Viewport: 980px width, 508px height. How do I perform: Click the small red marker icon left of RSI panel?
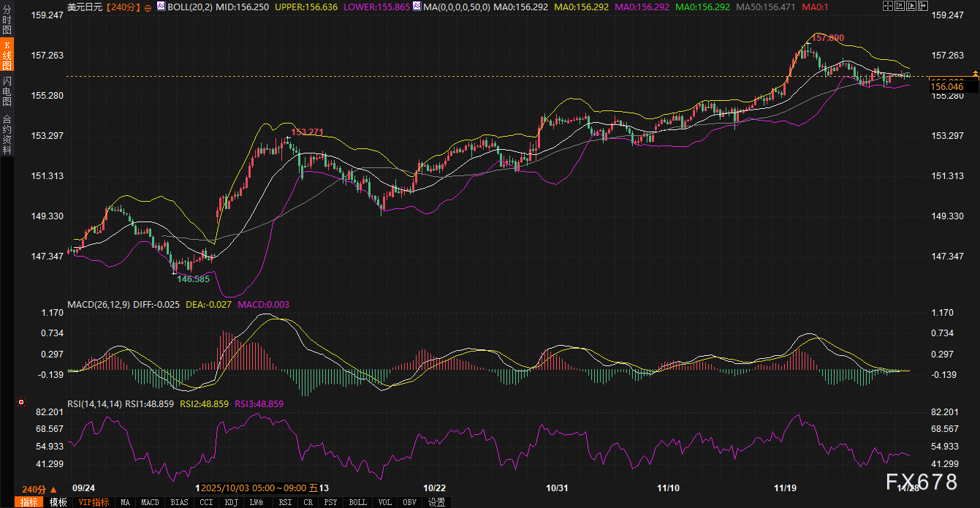pyautogui.click(x=21, y=402)
